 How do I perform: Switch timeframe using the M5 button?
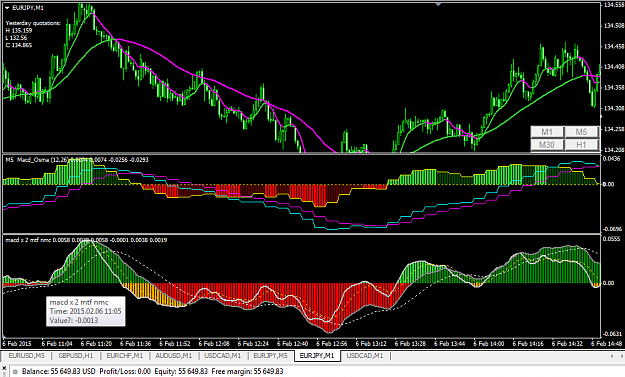click(x=582, y=132)
